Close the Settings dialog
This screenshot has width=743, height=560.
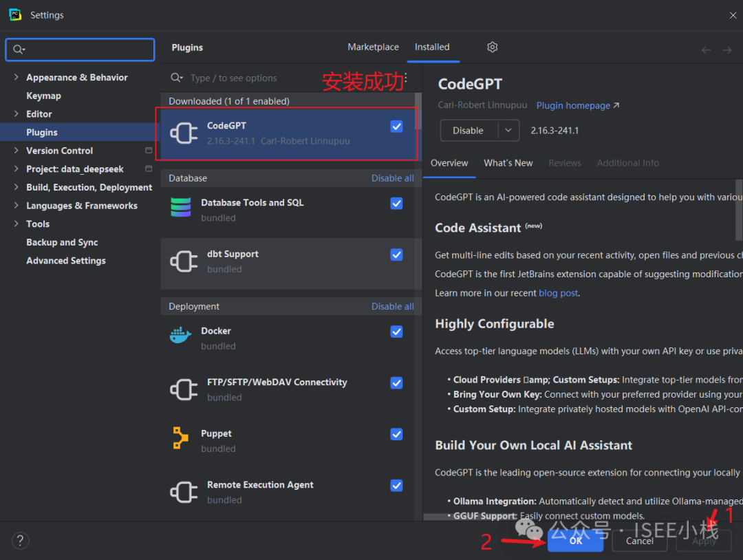[733, 15]
